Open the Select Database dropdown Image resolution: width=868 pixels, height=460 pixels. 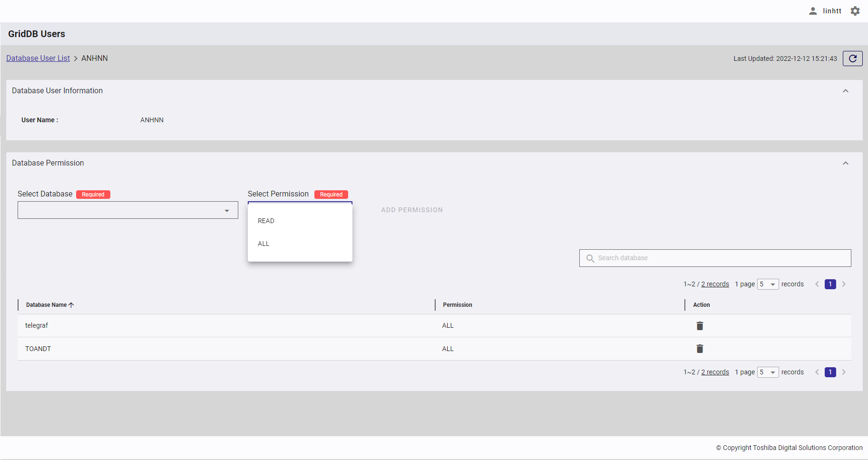(127, 210)
